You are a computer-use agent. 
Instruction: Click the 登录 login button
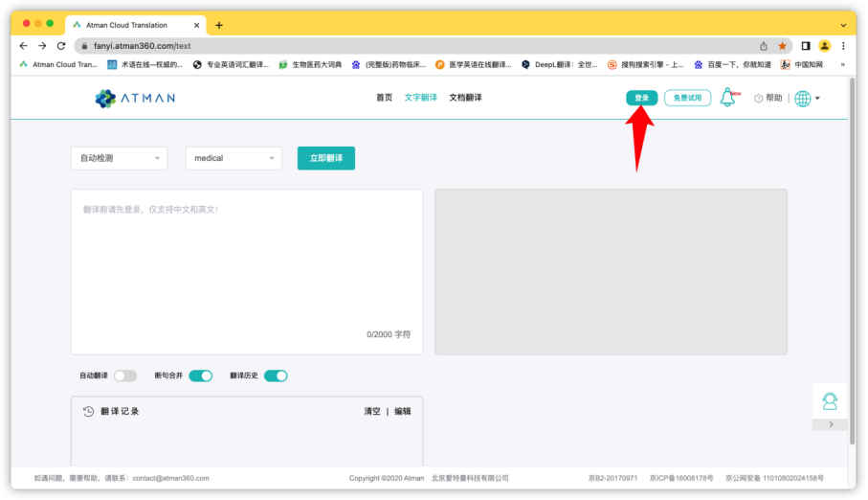pyautogui.click(x=641, y=98)
